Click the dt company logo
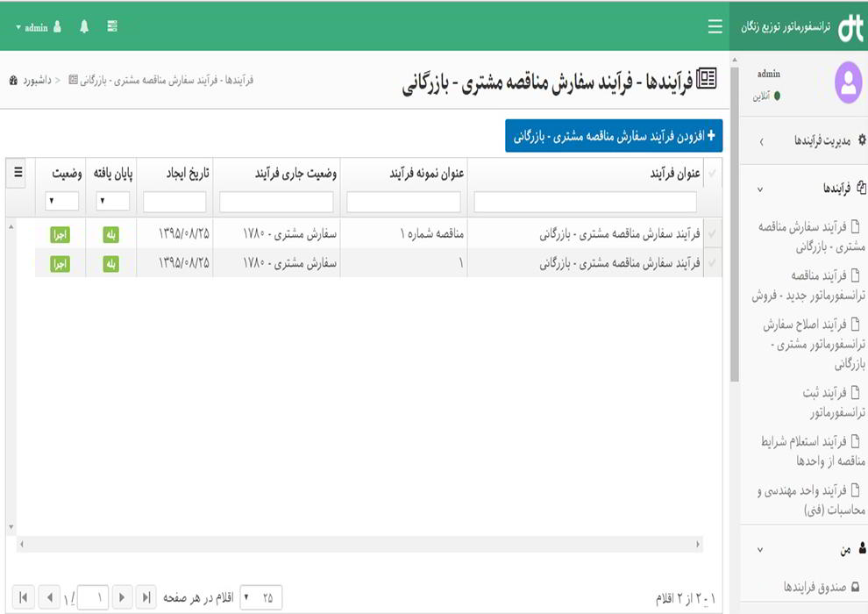Image resolution: width=868 pixels, height=614 pixels. click(850, 28)
